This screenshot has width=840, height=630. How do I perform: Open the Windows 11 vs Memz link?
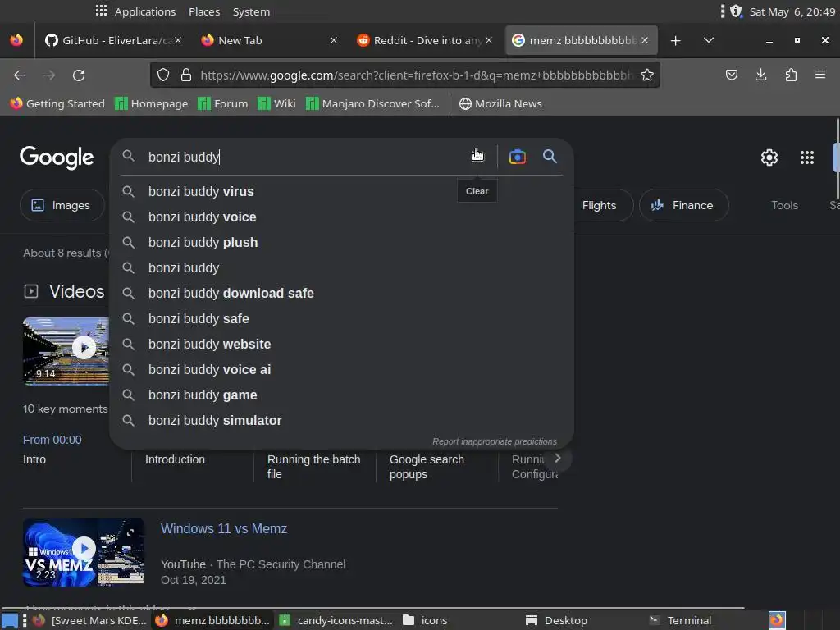click(224, 529)
